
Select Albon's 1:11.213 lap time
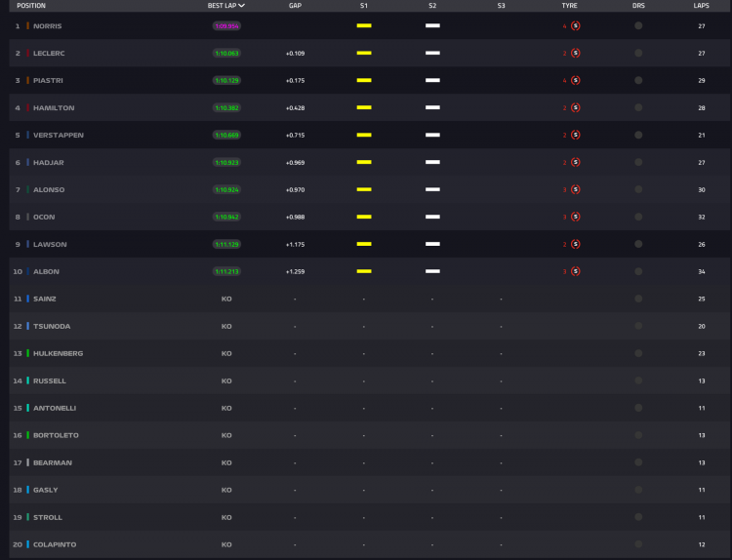[226, 271]
